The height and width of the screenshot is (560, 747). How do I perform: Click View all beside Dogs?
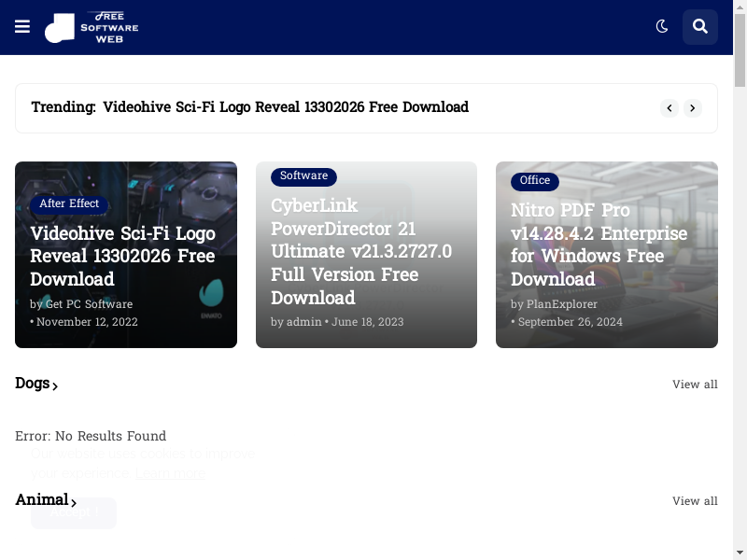[x=695, y=385]
